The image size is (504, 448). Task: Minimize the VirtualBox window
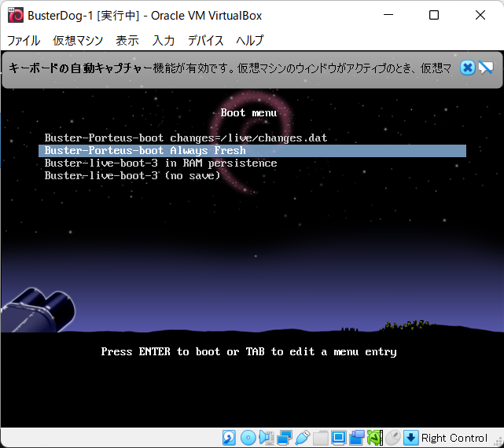pos(388,15)
